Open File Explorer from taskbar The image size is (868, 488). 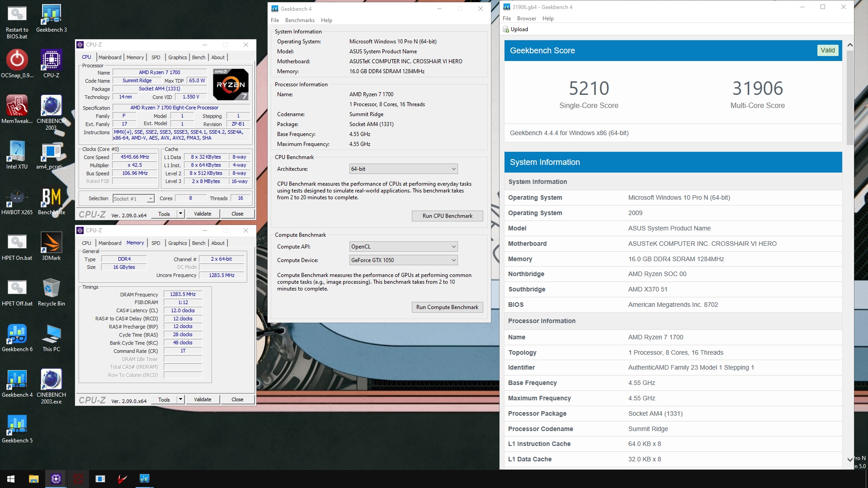click(x=34, y=479)
